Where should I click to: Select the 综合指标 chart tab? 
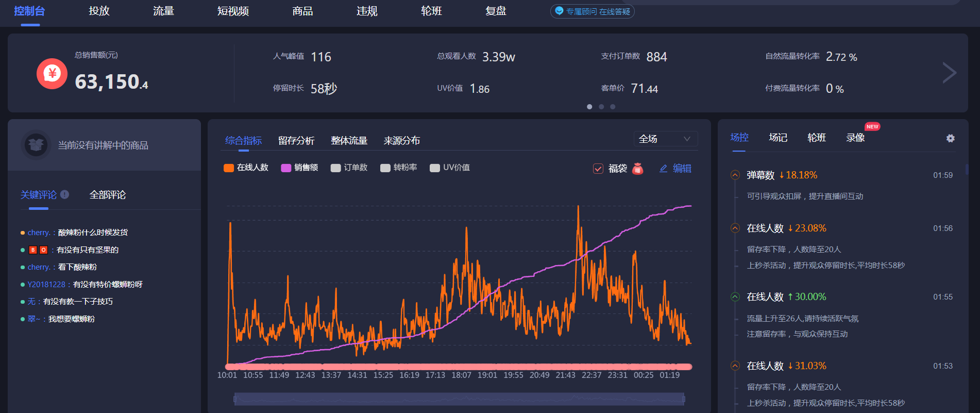(x=244, y=141)
